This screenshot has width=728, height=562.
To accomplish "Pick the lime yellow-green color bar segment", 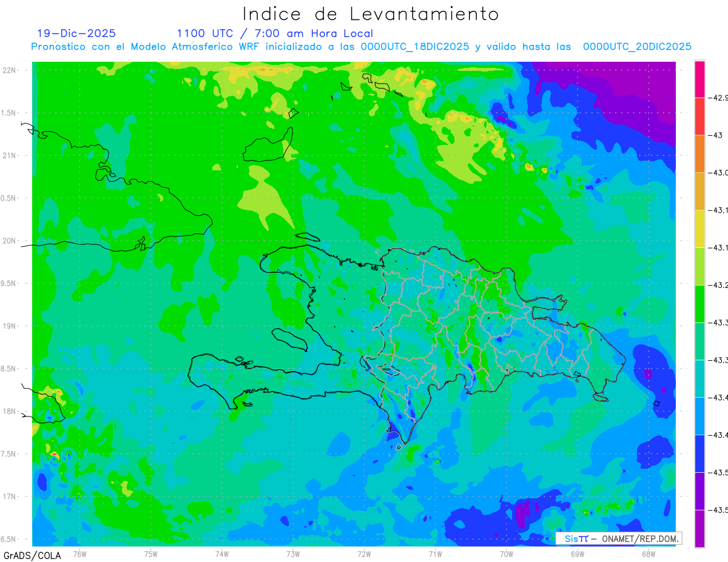I will click(699, 267).
